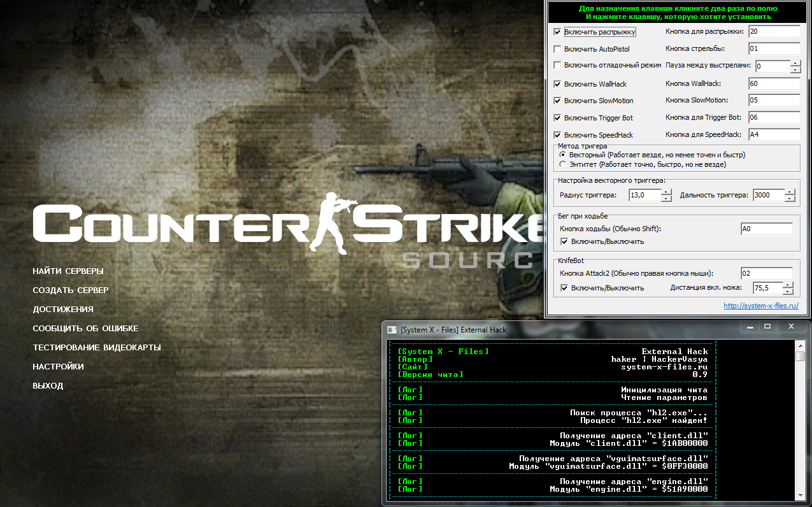Image resolution: width=812 pixels, height=507 pixels.
Task: Open the http://system-x-files.ru/ link
Action: [x=761, y=306]
